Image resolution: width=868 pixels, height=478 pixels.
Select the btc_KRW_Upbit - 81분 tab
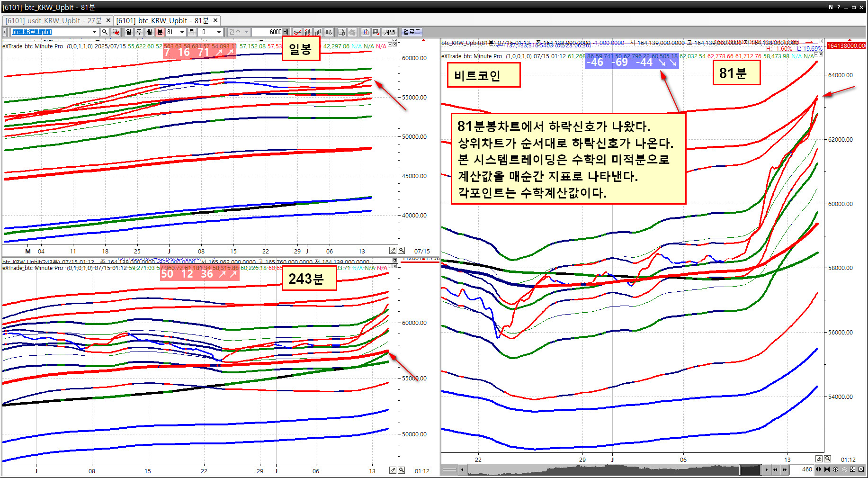(162, 20)
